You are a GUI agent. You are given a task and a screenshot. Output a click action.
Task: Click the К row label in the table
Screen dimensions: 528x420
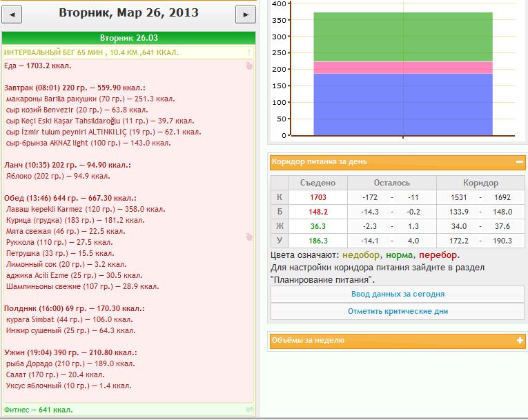pos(280,197)
